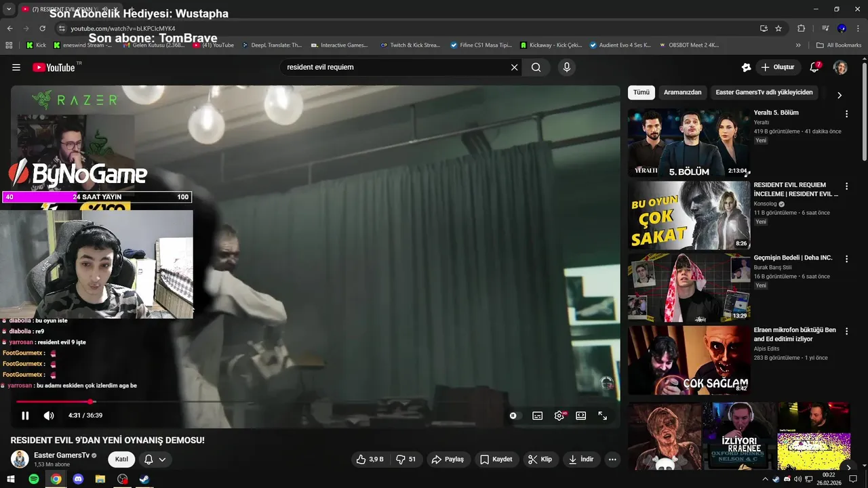Open the Yeraltı 5. Bölüm video thumbnail
The height and width of the screenshot is (488, 868).
click(689, 142)
